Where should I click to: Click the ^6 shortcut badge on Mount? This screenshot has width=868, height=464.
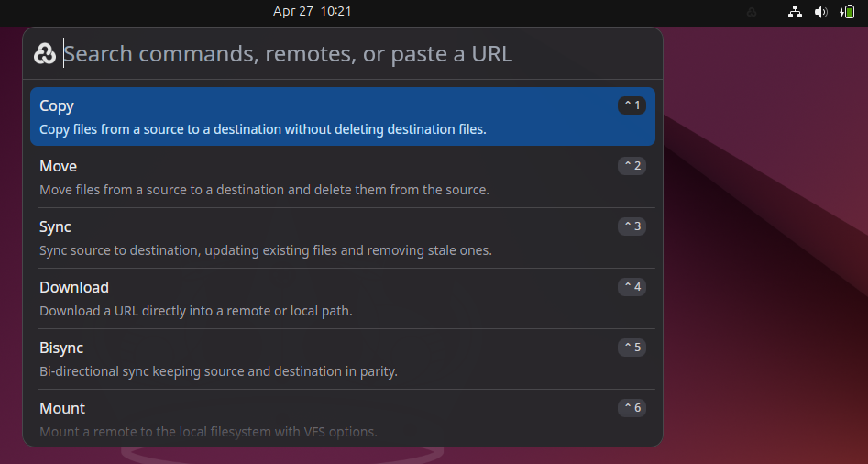click(x=632, y=407)
